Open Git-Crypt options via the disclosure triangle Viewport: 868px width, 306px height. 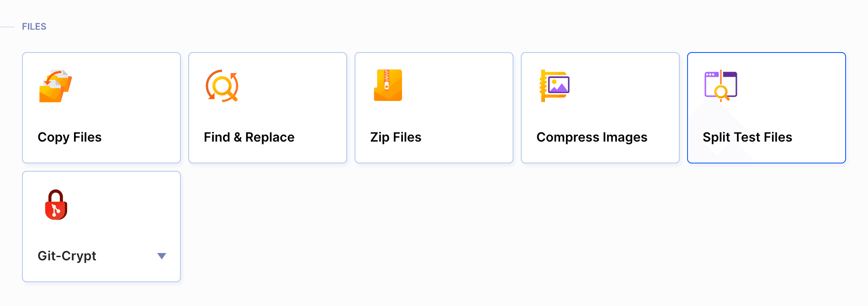[162, 256]
